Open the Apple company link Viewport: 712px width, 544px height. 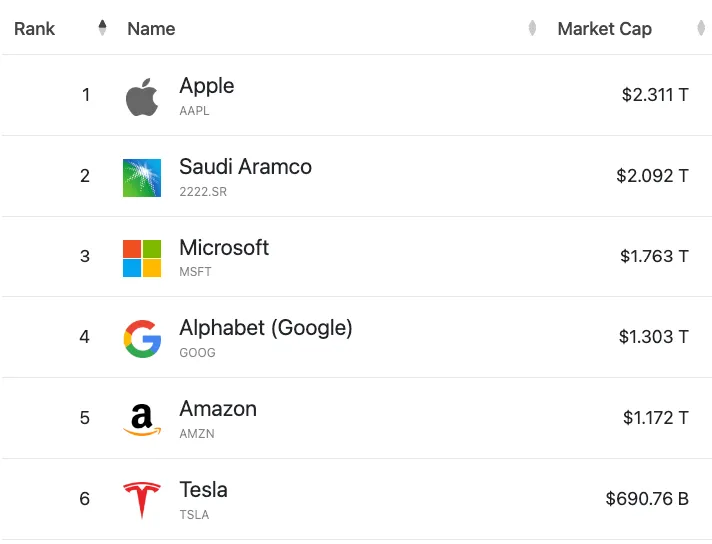tap(207, 86)
